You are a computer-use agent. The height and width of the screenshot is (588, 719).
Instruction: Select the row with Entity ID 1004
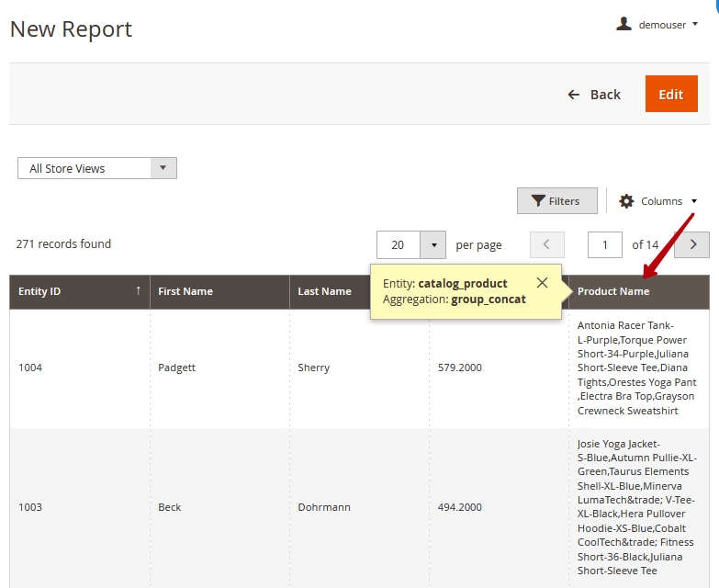point(31,367)
